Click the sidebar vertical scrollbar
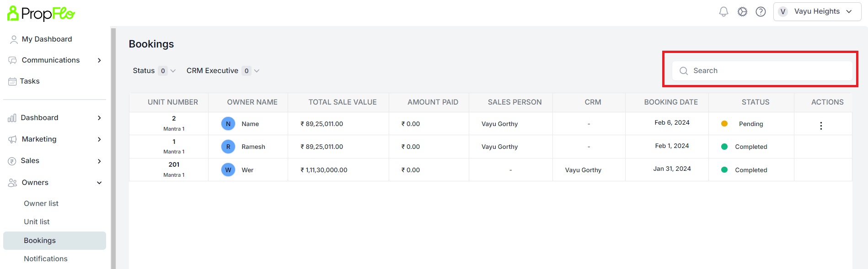Viewport: 868px width, 269px height. pos(113,148)
